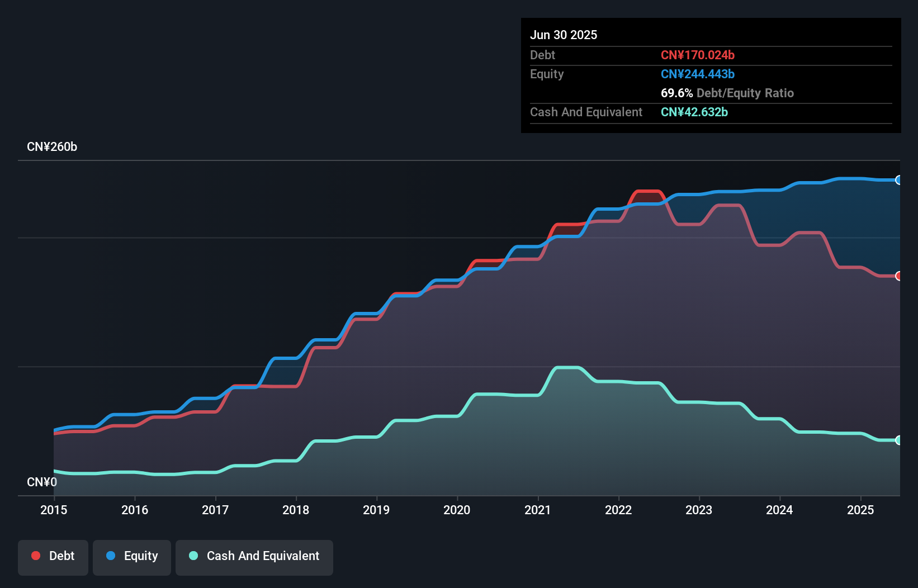Screen dimensions: 918x588
Task: Click the CN¥170.024b debt value
Action: (698, 55)
